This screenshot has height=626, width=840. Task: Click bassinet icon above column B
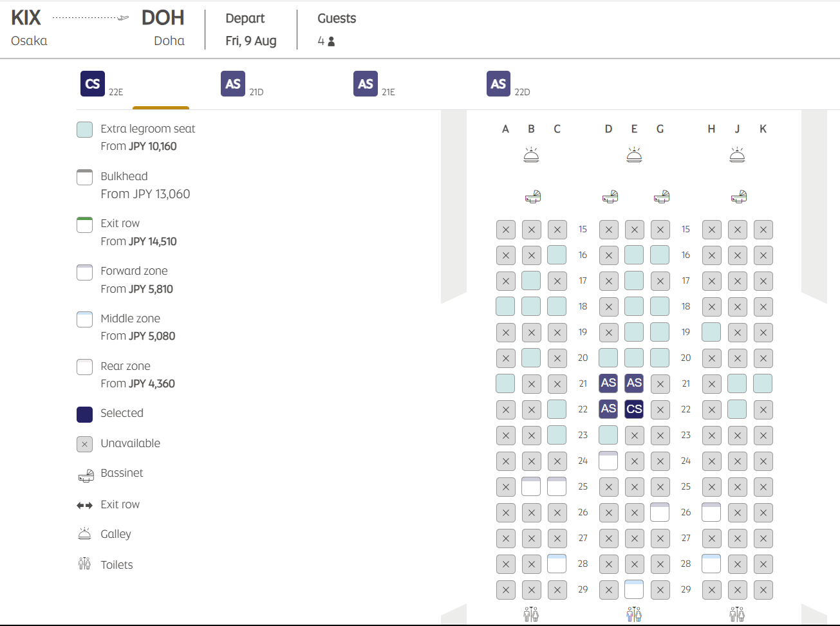(533, 197)
